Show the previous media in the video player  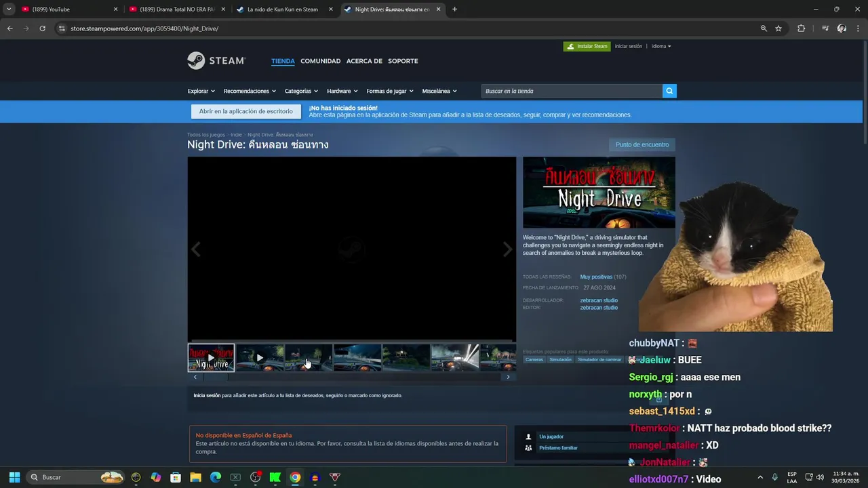(196, 249)
